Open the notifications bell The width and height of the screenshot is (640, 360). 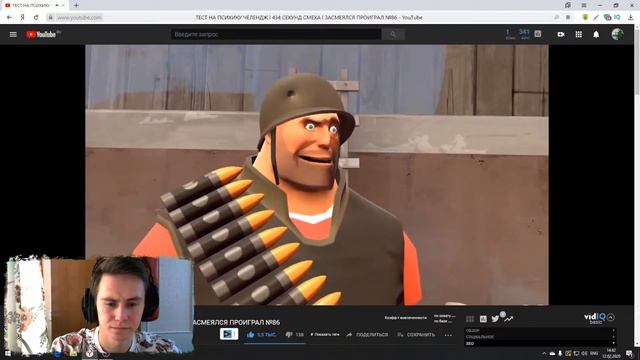click(x=596, y=35)
